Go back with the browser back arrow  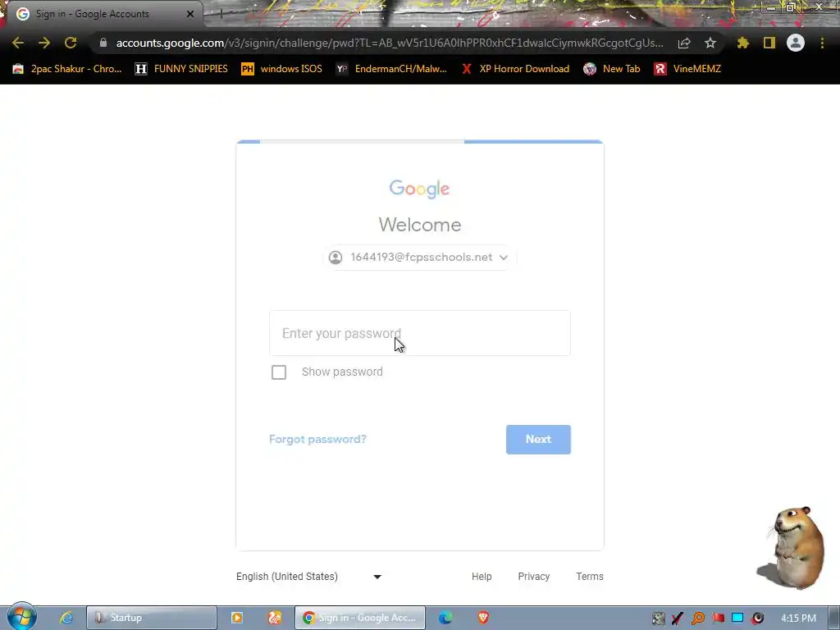point(18,43)
